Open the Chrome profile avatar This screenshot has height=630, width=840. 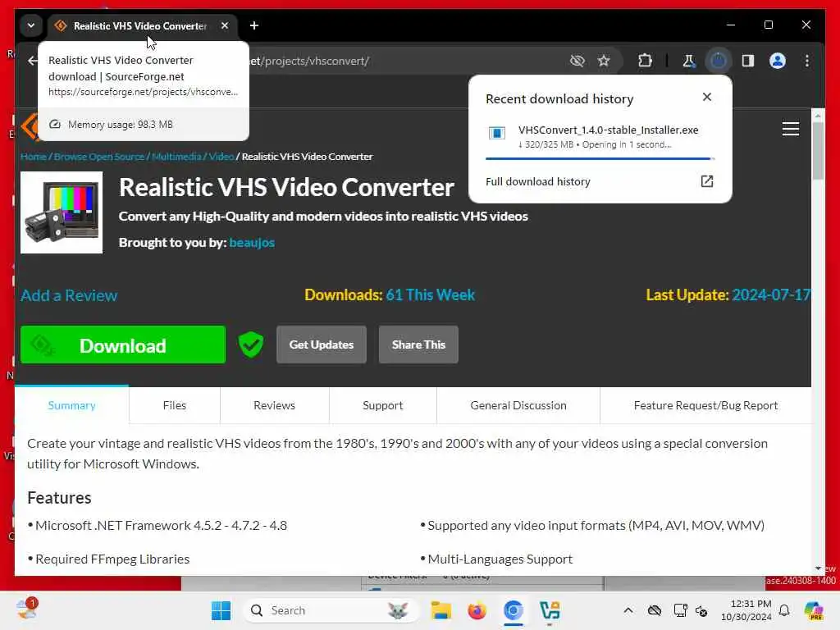778,61
